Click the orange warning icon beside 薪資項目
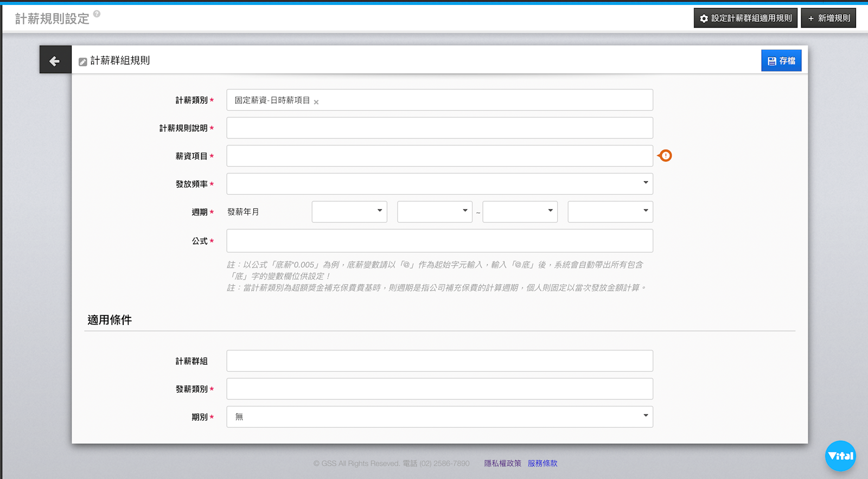The image size is (868, 479). tap(665, 156)
